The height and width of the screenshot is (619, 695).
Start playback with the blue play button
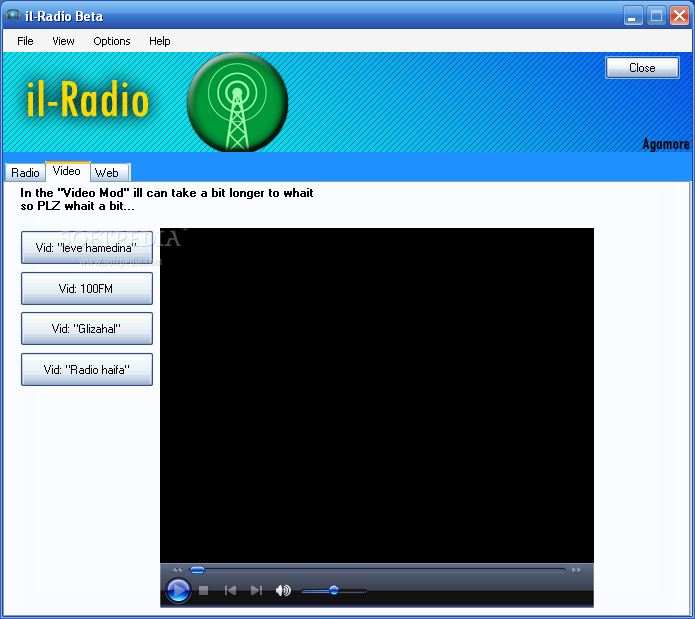tap(178, 590)
